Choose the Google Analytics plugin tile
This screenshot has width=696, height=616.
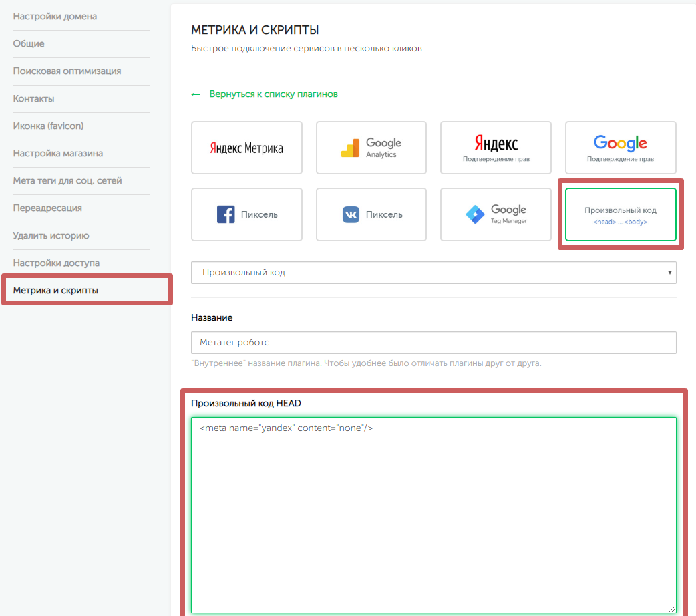coord(371,148)
